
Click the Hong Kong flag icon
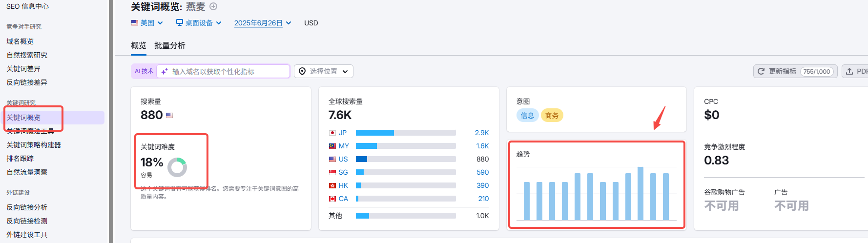332,185
